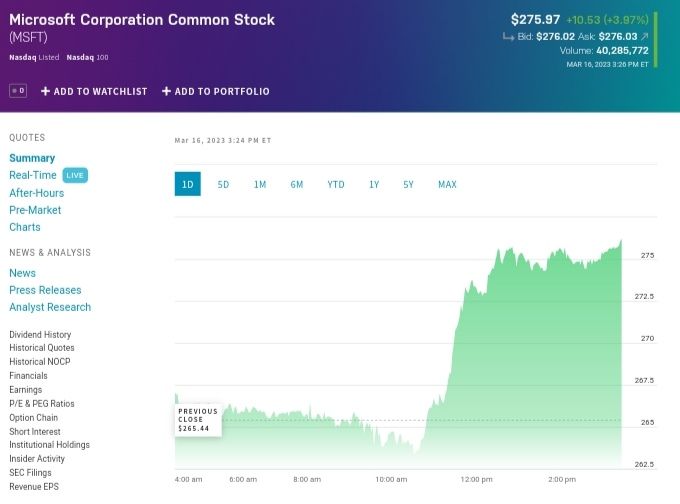The height and width of the screenshot is (504, 680).
Task: Click the chart timestamp Mar 16, 2023 3:24 PM ET
Action: 223,141
